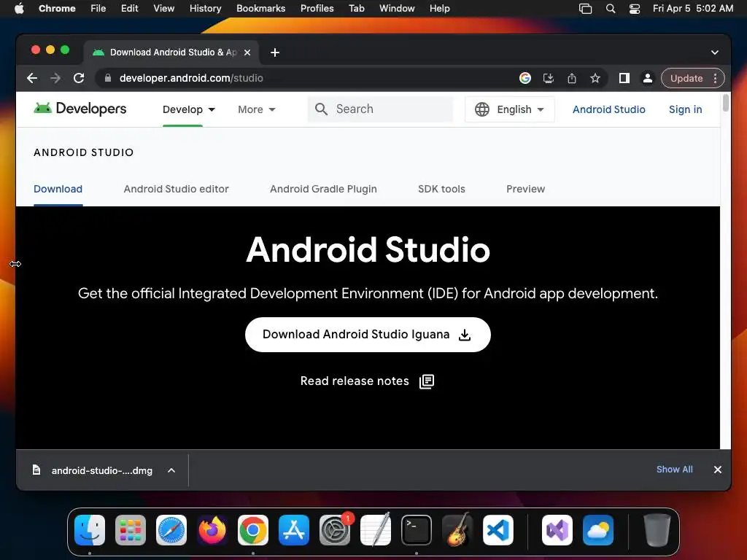Go back to the previous page in Chrome
This screenshot has height=560, width=747.
coord(32,78)
